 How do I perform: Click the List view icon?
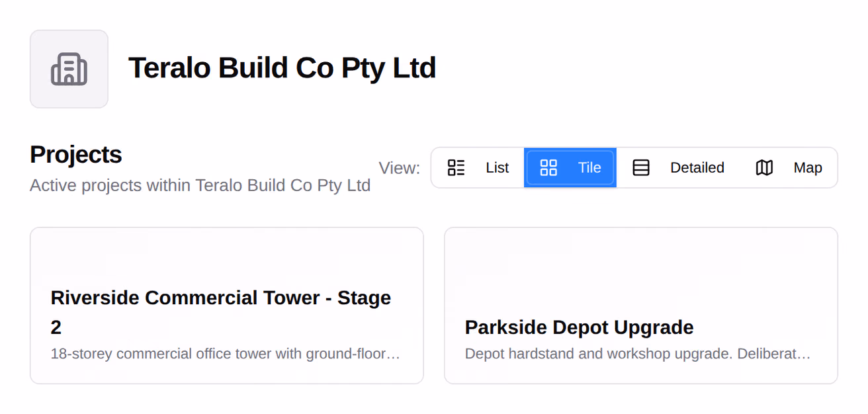click(x=456, y=168)
